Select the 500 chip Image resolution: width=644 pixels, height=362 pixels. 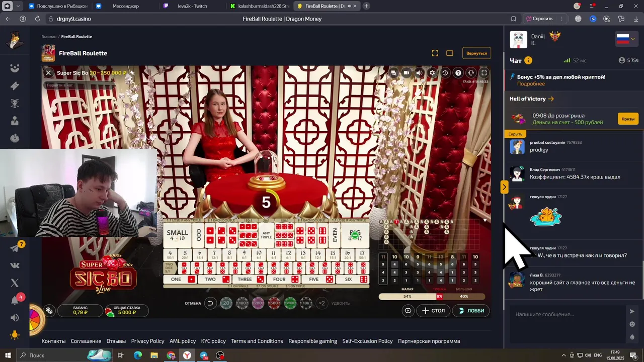[274, 303]
